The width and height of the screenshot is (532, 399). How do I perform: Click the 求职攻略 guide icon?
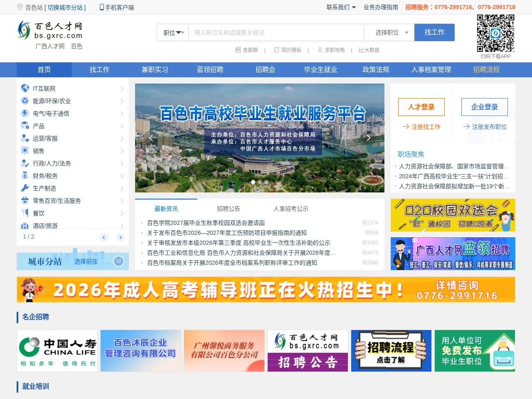point(320,50)
